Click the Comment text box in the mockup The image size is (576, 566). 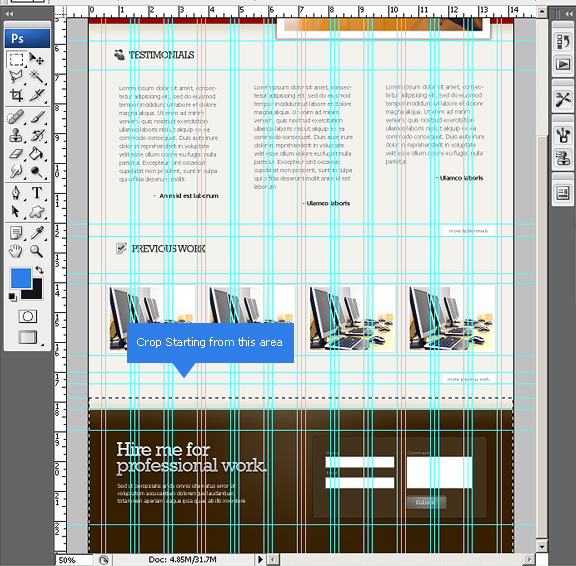439,472
